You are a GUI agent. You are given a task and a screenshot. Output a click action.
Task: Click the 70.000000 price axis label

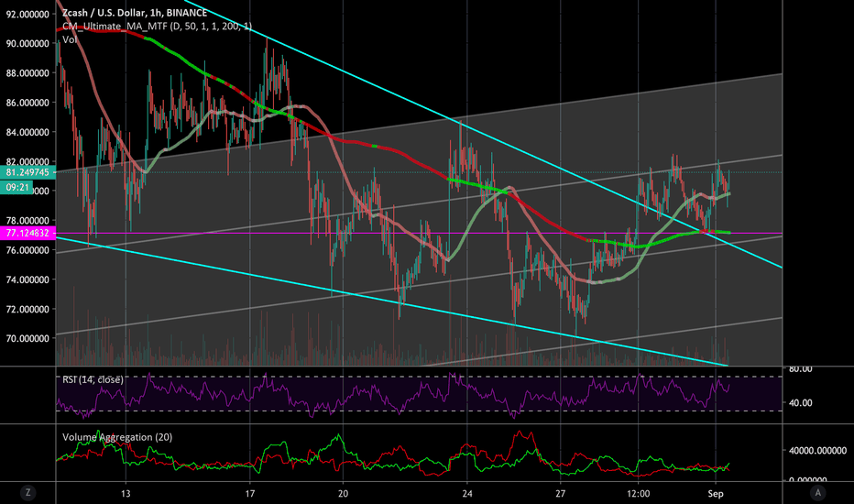(27, 338)
